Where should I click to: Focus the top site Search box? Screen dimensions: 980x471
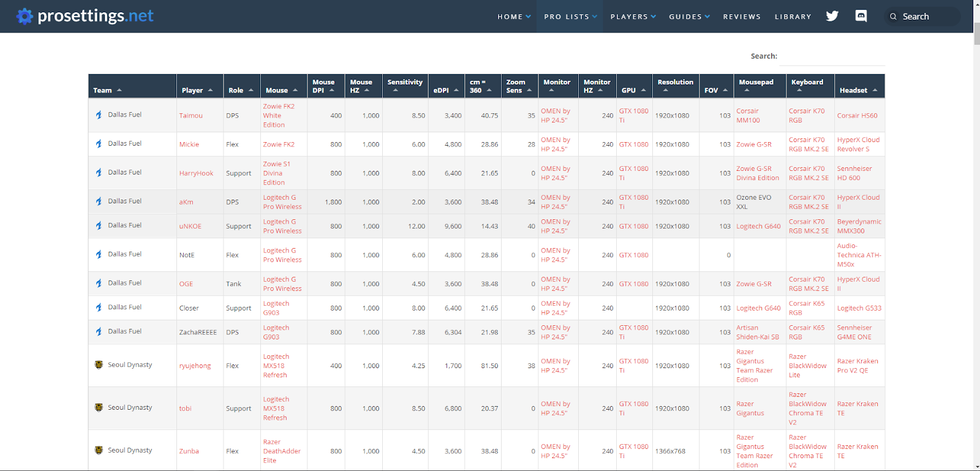[x=921, y=17]
